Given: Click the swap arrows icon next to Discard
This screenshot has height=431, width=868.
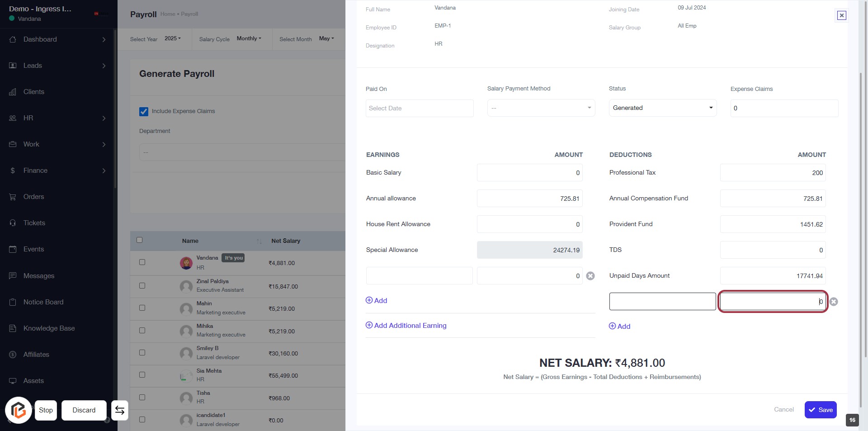Looking at the screenshot, I should tap(120, 410).
